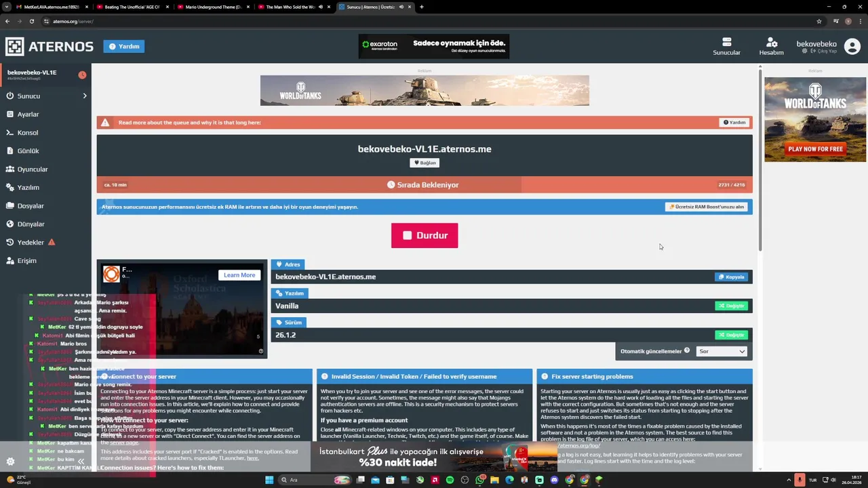The width and height of the screenshot is (868, 488).
Task: Click the warning triangle in queue banner
Action: point(105,123)
